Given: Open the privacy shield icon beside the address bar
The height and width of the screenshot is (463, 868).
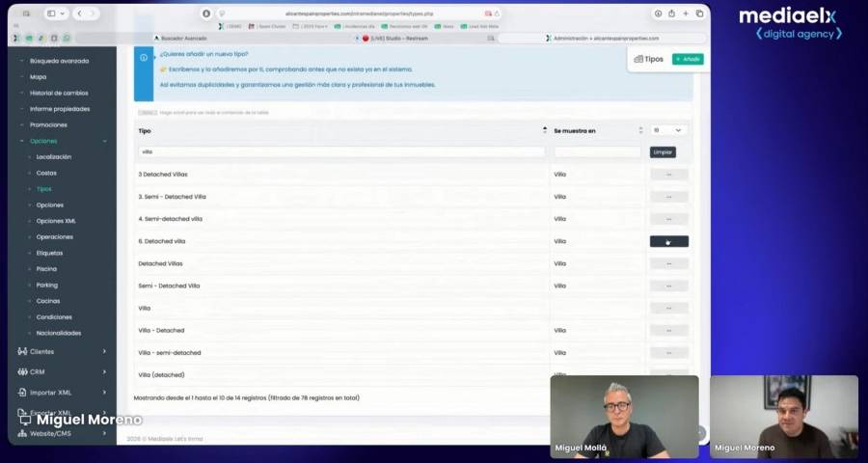Looking at the screenshot, I should coord(206,14).
